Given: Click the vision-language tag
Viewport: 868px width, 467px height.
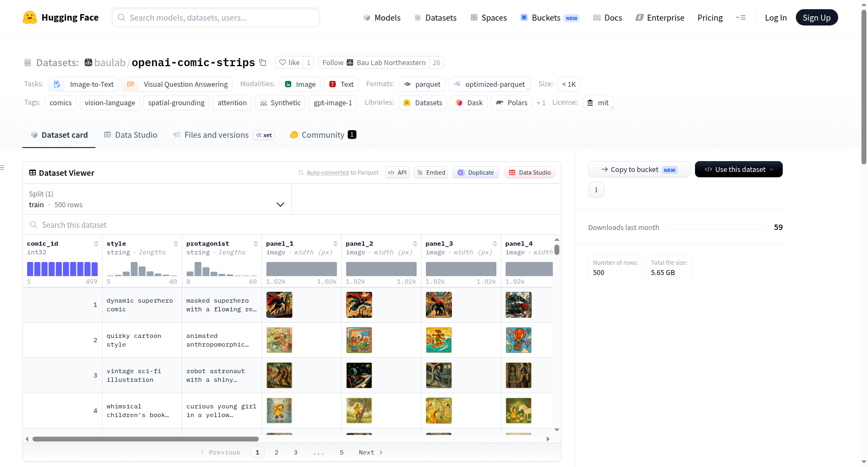Looking at the screenshot, I should [x=110, y=103].
